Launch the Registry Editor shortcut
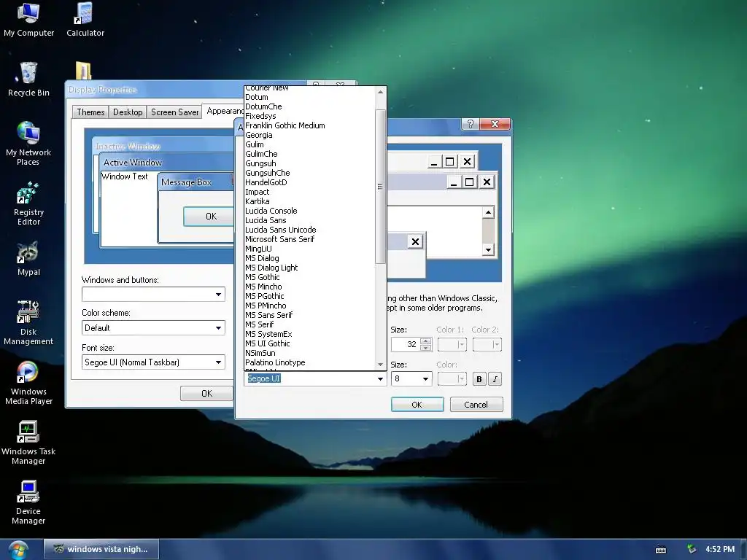 (28, 203)
